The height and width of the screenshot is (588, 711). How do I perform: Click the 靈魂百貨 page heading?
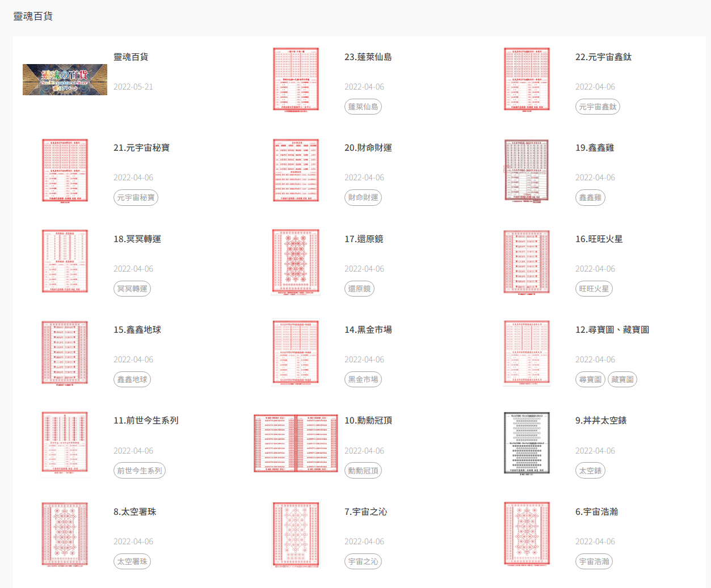click(x=33, y=16)
